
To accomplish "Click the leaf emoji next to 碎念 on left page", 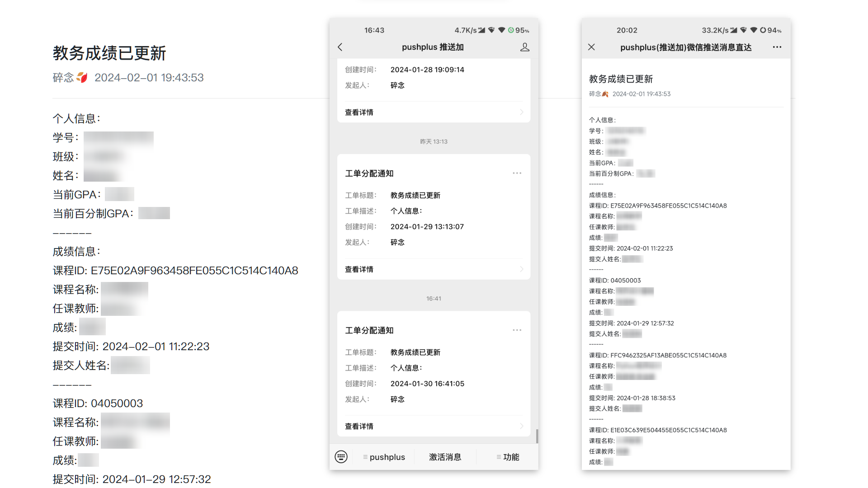I will (82, 78).
